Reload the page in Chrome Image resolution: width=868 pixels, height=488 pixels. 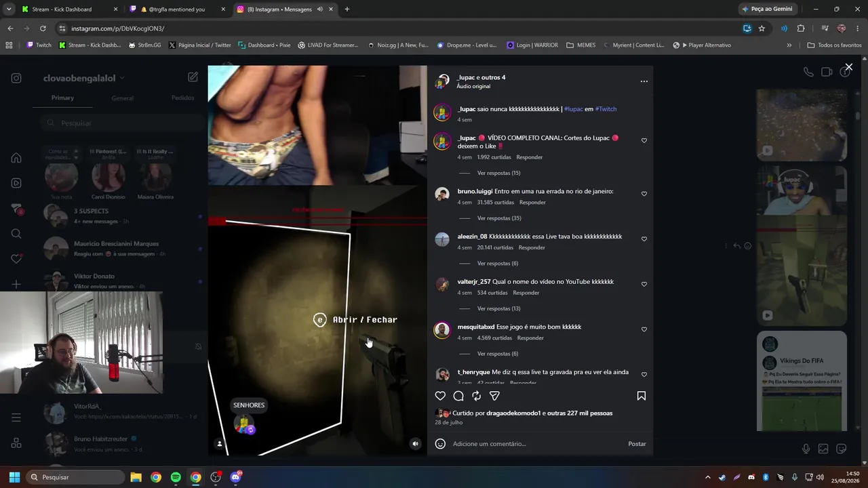43,28
